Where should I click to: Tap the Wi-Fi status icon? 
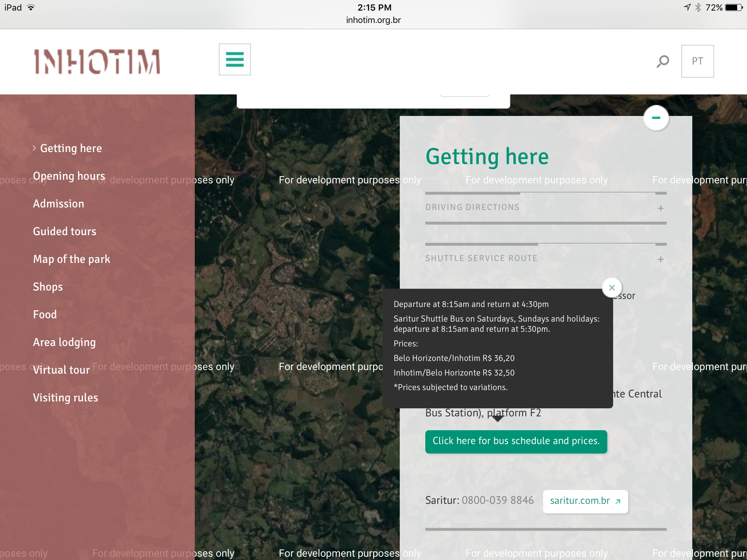point(31,8)
